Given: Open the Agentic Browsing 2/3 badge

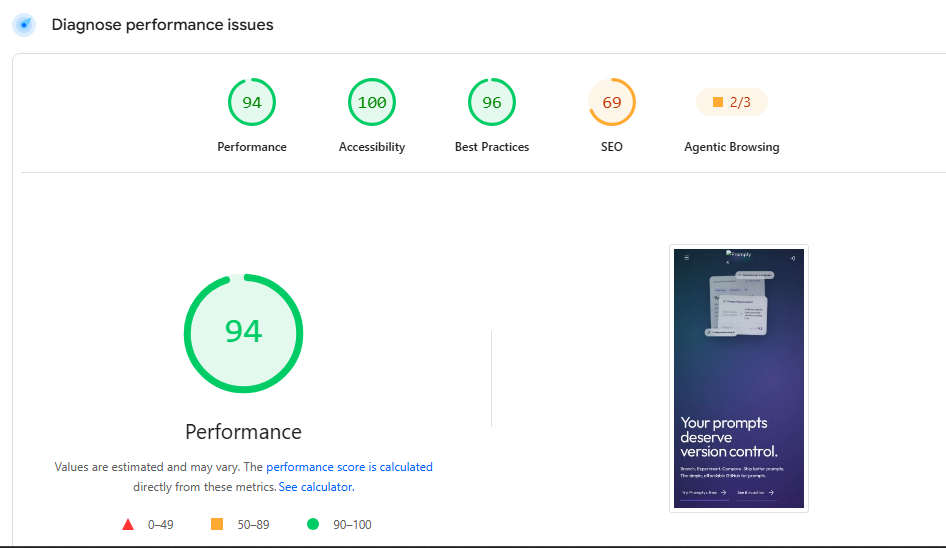Looking at the screenshot, I should (732, 102).
